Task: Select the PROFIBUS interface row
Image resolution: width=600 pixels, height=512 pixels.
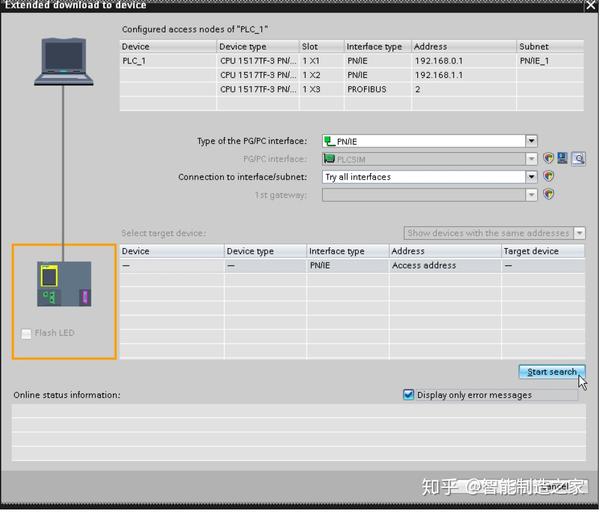Action: click(352, 89)
